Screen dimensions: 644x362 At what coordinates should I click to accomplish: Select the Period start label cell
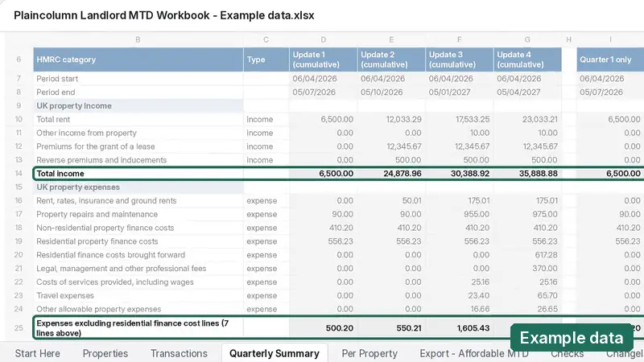tap(138, 78)
